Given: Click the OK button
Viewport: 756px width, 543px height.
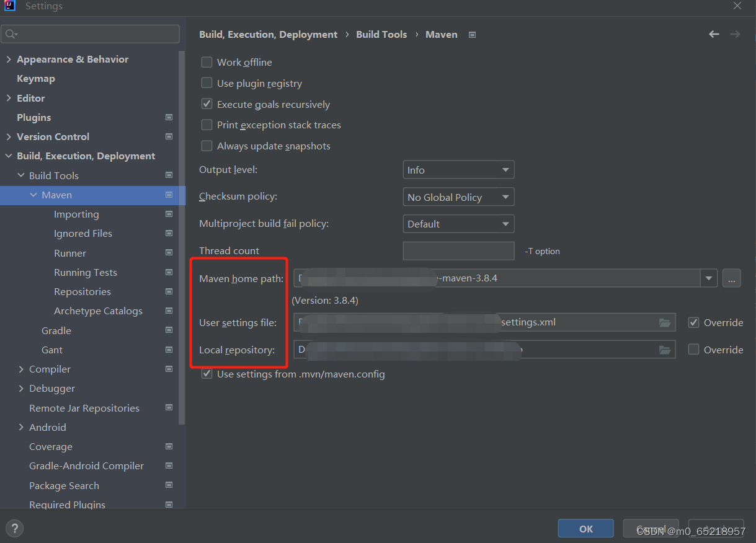Looking at the screenshot, I should [x=585, y=529].
